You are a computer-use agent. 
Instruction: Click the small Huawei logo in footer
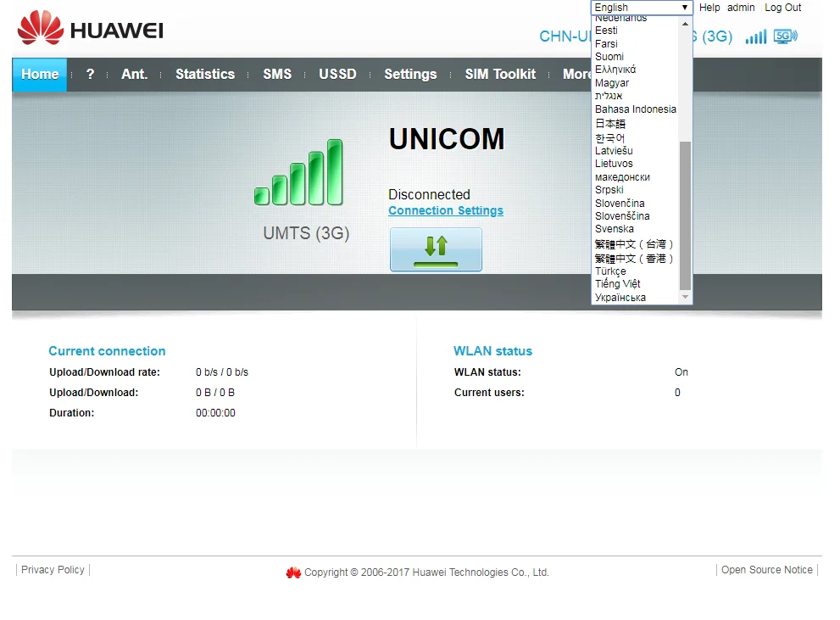(293, 573)
